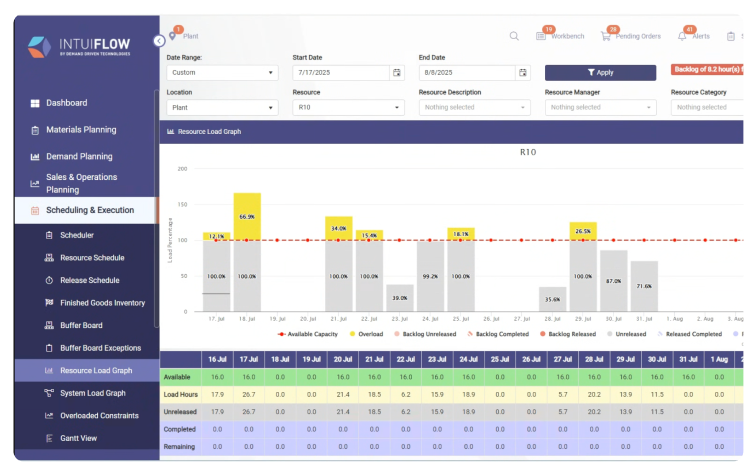Go to Buffer Board Exceptions page

pos(100,348)
